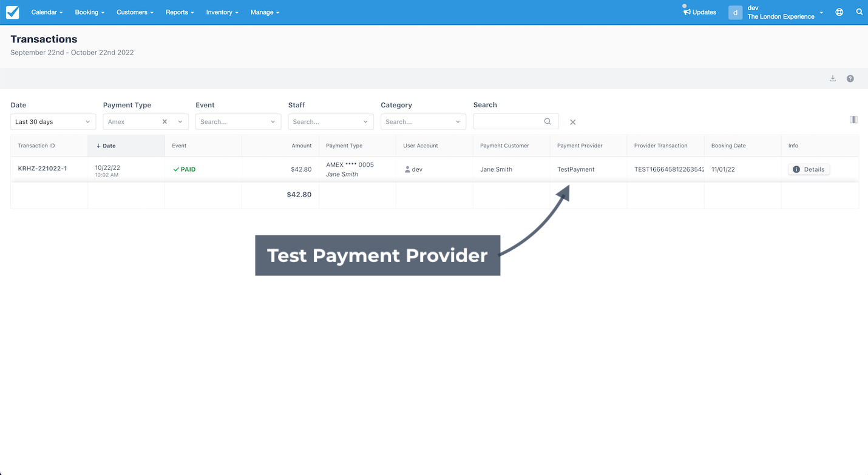Image resolution: width=868 pixels, height=475 pixels.
Task: Click the magnifier in the Search field
Action: click(x=548, y=121)
